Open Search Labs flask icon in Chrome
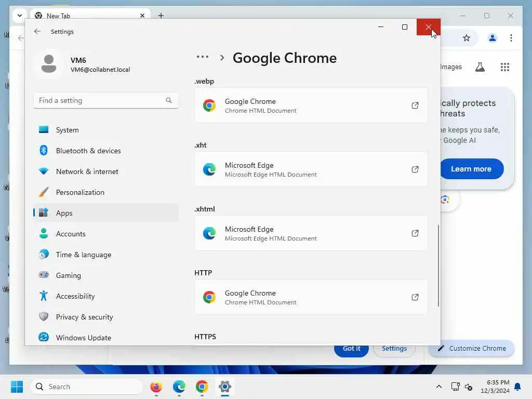The width and height of the screenshot is (532, 399). (x=480, y=67)
